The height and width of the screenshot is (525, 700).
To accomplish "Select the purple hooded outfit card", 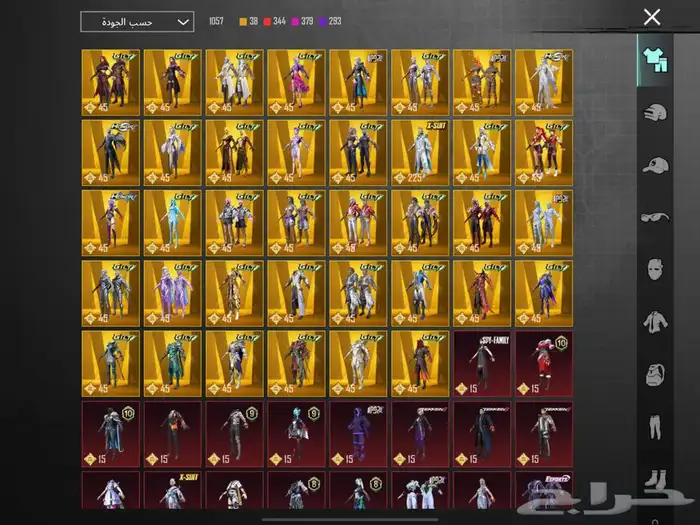I will [358, 434].
